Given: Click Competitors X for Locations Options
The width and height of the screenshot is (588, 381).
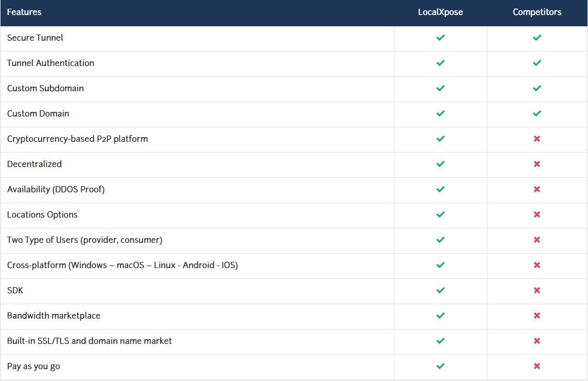Looking at the screenshot, I should 537,214.
